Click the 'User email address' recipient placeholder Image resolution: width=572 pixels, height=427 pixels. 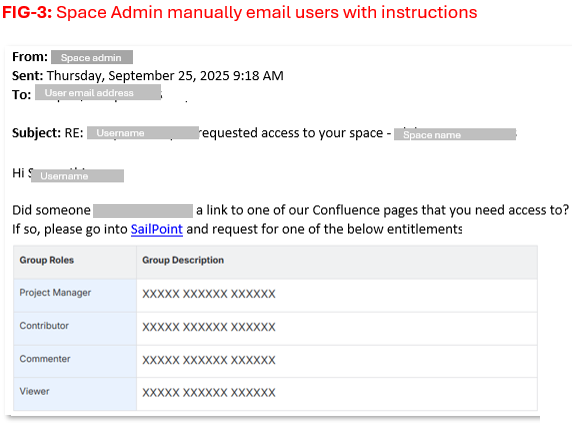click(x=98, y=92)
